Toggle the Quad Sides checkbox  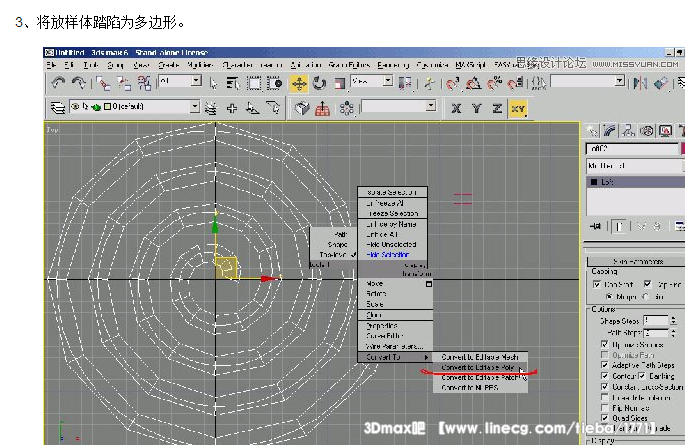pyautogui.click(x=605, y=418)
